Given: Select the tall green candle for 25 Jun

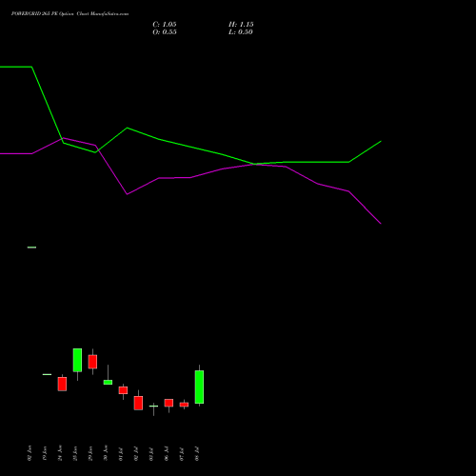Looking at the screenshot, I should [77, 360].
